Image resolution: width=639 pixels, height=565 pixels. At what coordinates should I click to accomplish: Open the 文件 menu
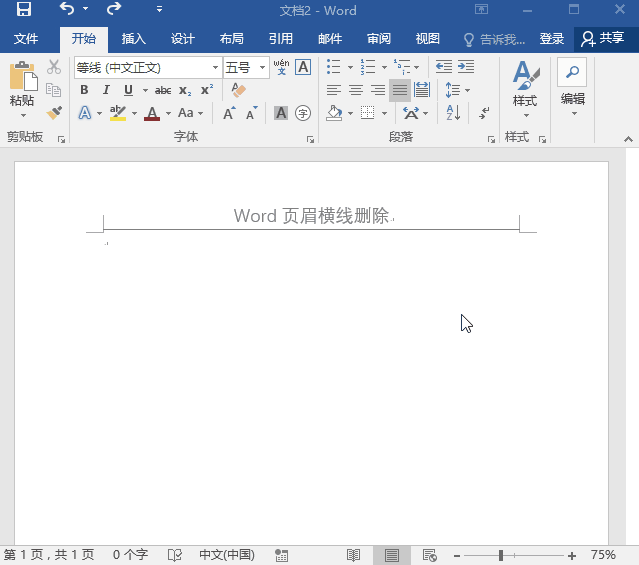(x=26, y=39)
